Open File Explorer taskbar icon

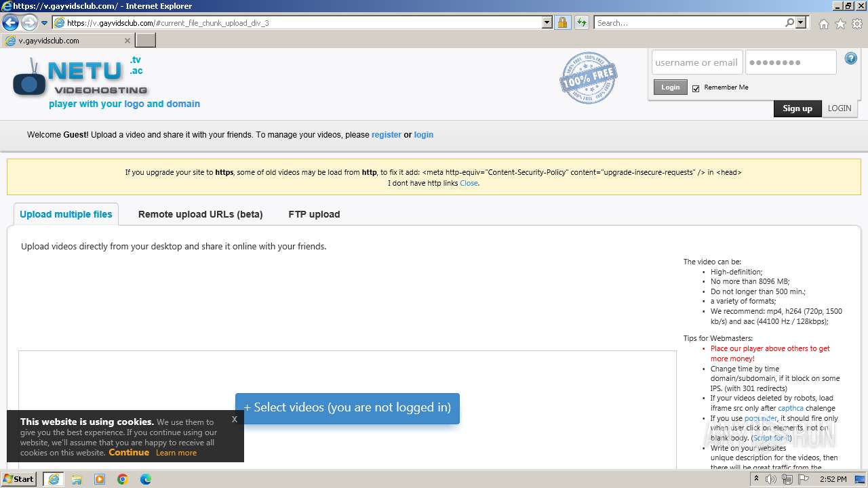pos(77,479)
